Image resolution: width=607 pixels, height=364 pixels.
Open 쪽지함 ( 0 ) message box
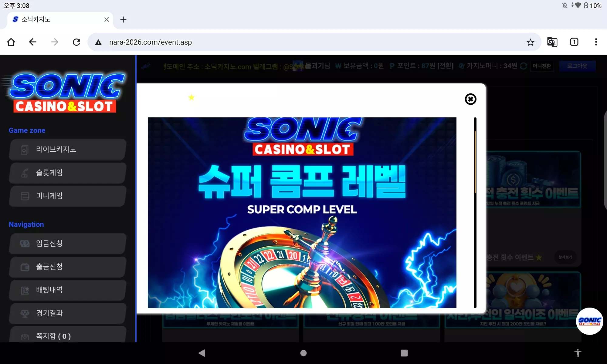67,335
